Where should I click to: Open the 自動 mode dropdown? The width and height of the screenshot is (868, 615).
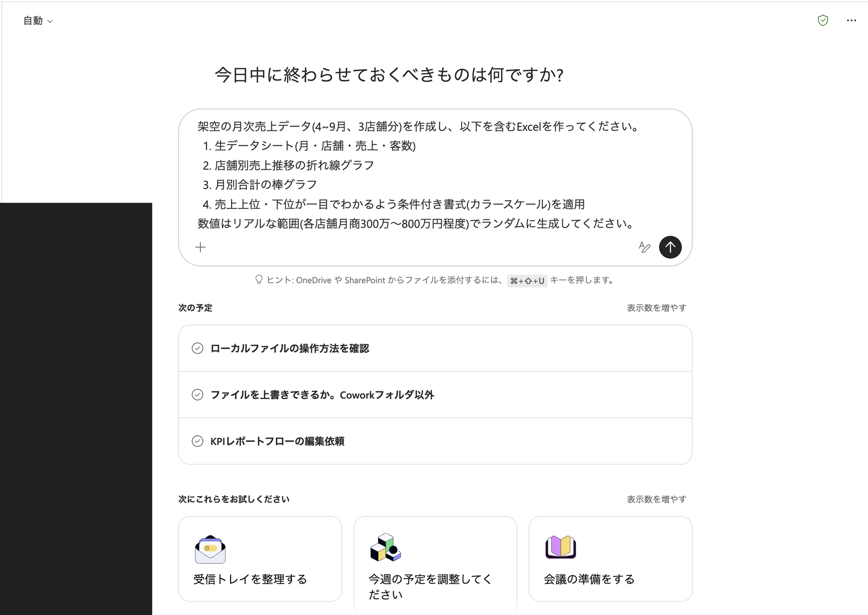point(38,21)
